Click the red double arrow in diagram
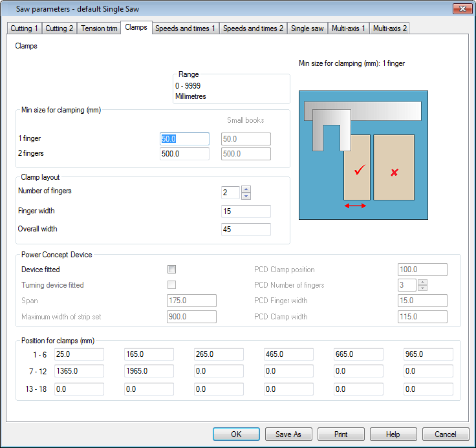 355,206
